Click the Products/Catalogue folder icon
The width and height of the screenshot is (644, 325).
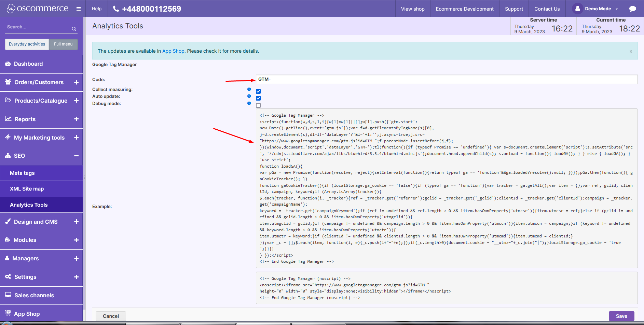(x=8, y=100)
